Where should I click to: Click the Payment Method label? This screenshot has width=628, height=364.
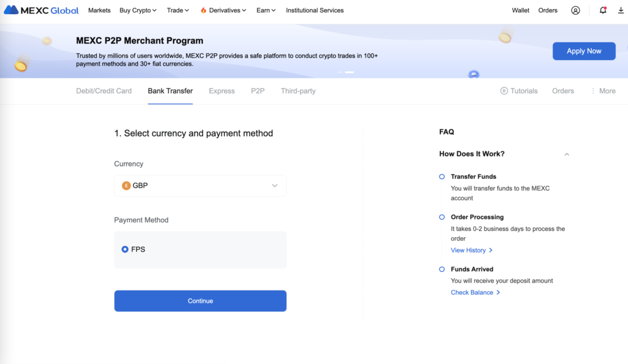click(x=142, y=220)
